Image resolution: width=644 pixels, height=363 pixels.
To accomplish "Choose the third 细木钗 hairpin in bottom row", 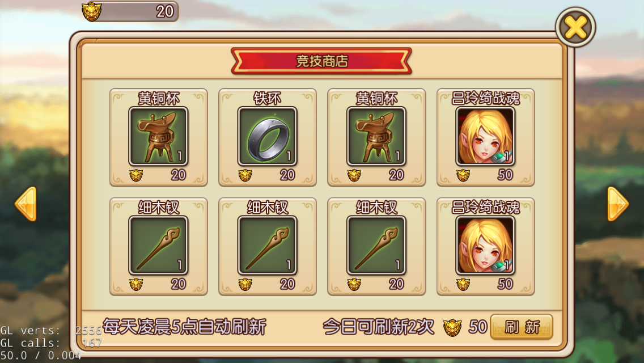I will tap(376, 246).
